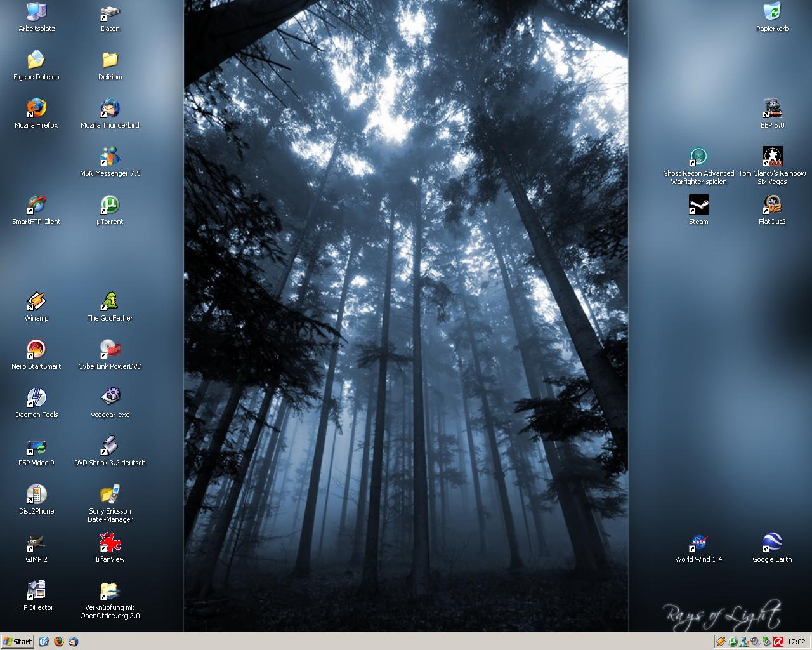Select the Steam desktop icon

pyautogui.click(x=698, y=206)
